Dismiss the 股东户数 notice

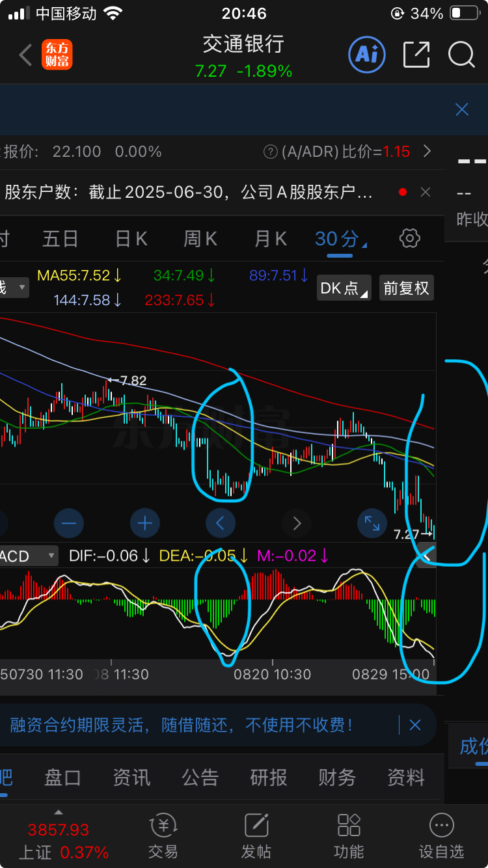point(426,192)
